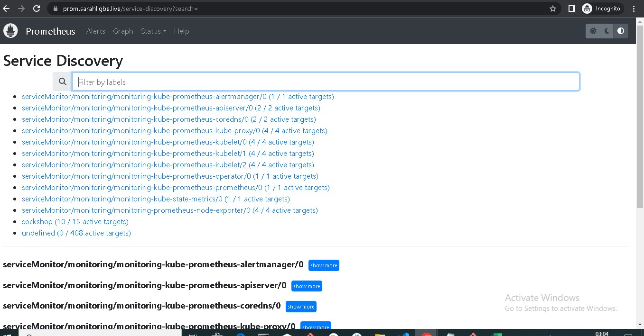The width and height of the screenshot is (644, 336).
Task: Jump to the apiserver/0 target link
Action: pos(171,108)
